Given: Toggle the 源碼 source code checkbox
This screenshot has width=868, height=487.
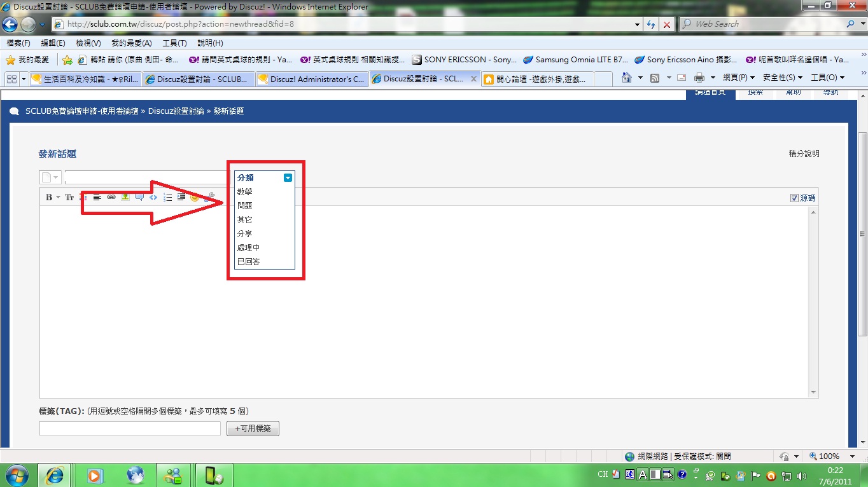Looking at the screenshot, I should (x=794, y=198).
